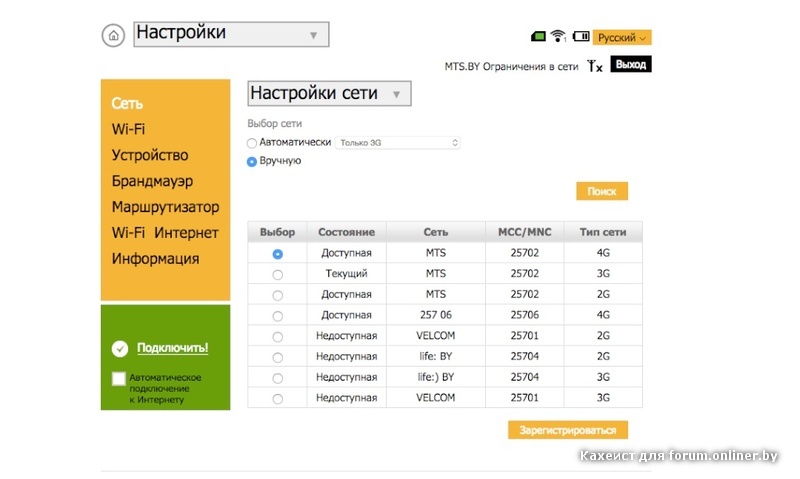Click the Поиск button

(601, 191)
